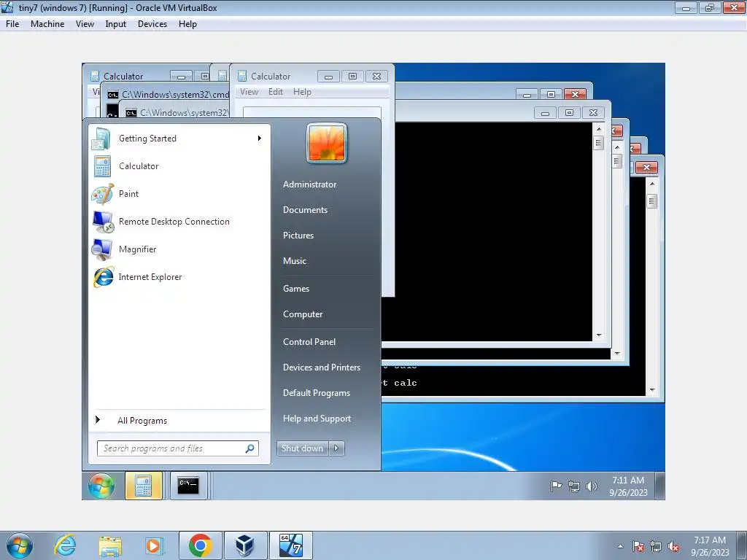The width and height of the screenshot is (747, 560).
Task: Click host network tray icon
Action: click(x=656, y=547)
